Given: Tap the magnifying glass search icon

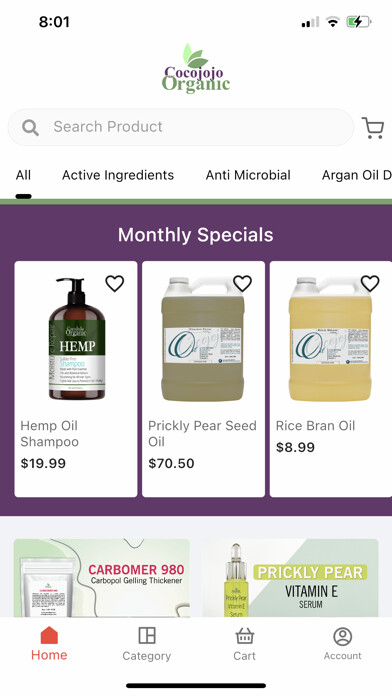Looking at the screenshot, I should [x=30, y=127].
